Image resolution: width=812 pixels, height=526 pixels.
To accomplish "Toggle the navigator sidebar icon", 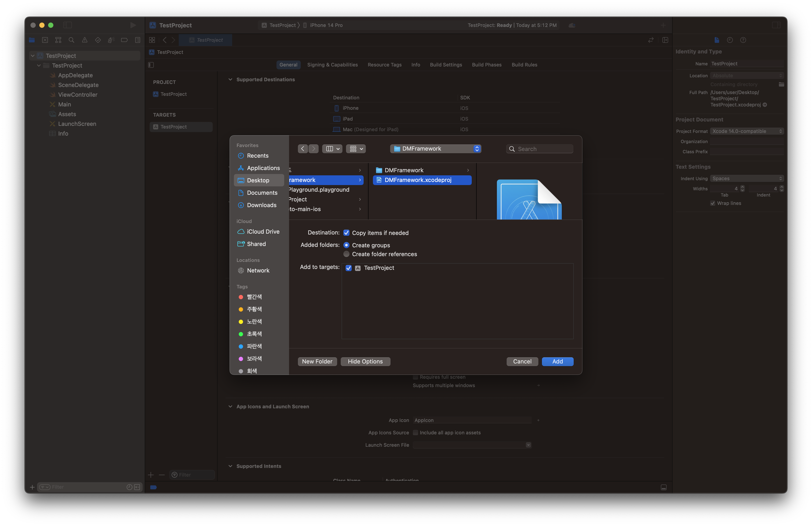I will point(68,25).
